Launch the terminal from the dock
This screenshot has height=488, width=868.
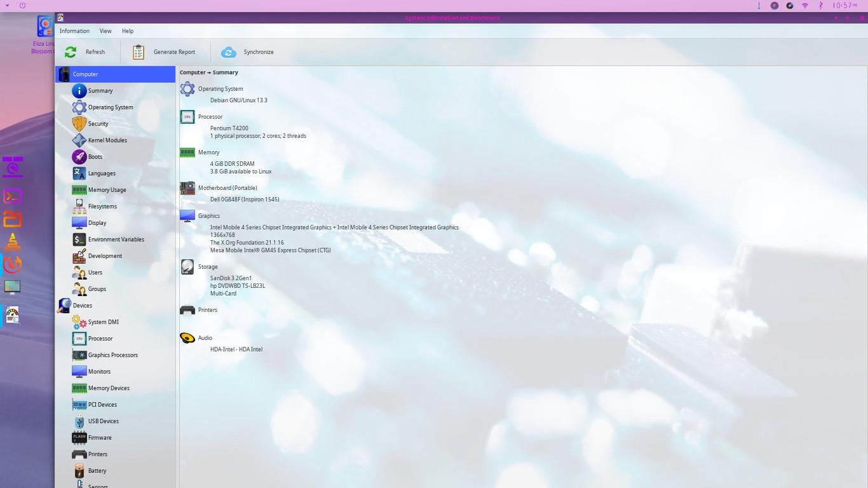click(13, 196)
